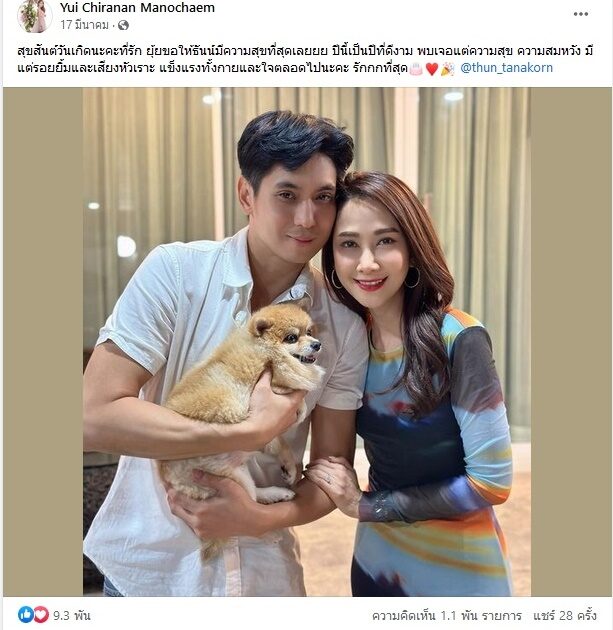The width and height of the screenshot is (613, 630).
Task: Click the birthday cake emoji in caption
Action: (416, 69)
